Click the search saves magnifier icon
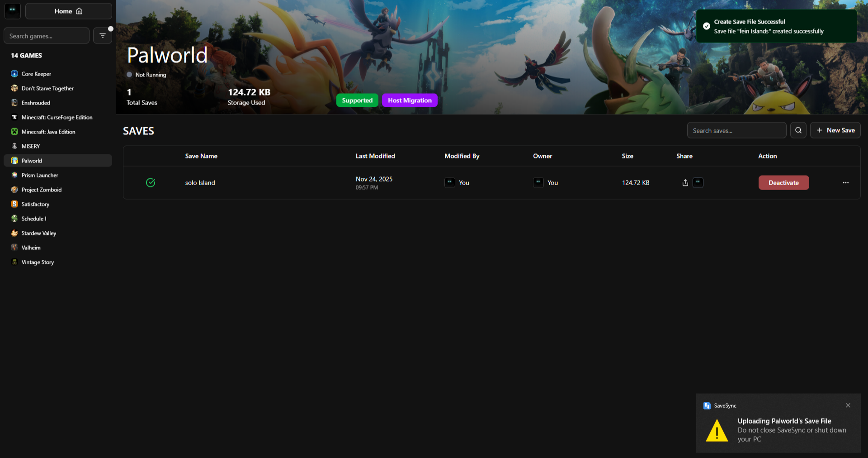868x458 pixels. pos(798,130)
